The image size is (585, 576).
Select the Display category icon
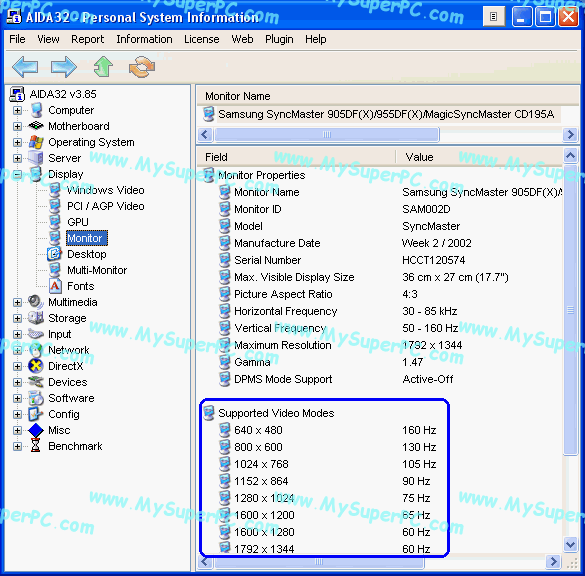[36, 174]
